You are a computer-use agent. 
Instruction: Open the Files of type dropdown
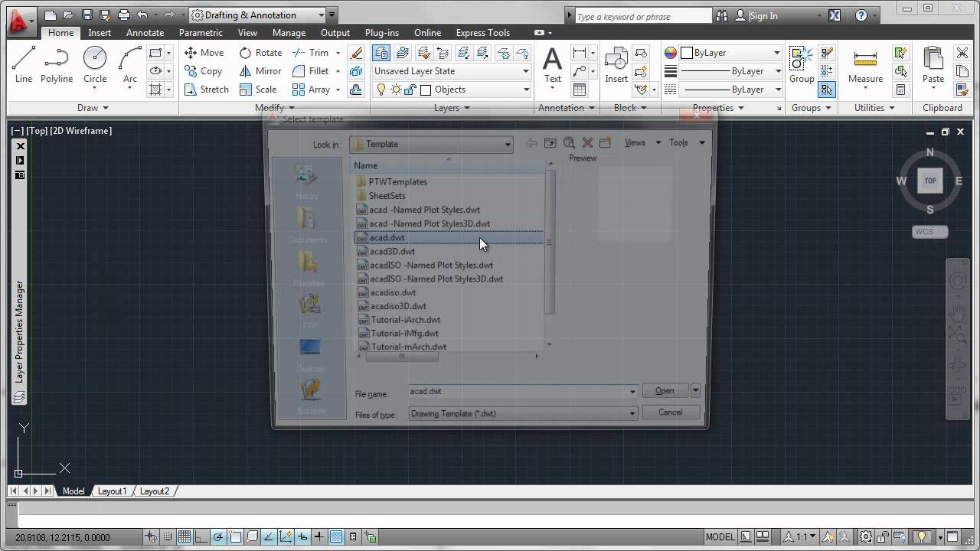coord(523,413)
